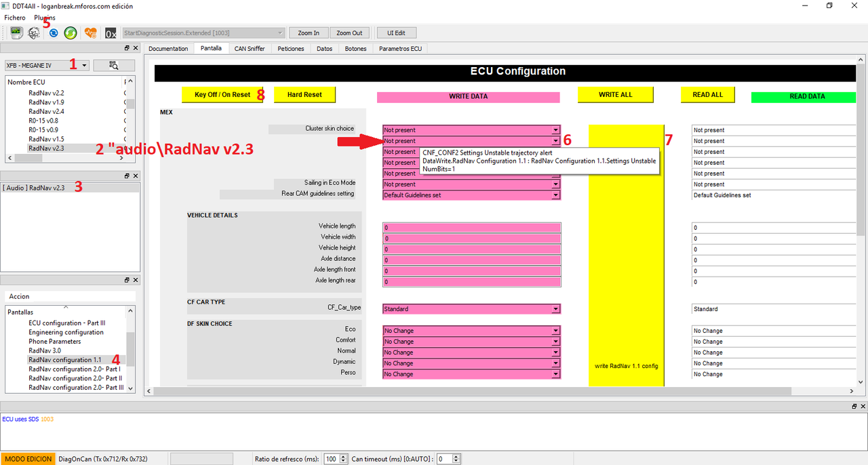Open the Cluster skin choice dropdown

coord(471,130)
